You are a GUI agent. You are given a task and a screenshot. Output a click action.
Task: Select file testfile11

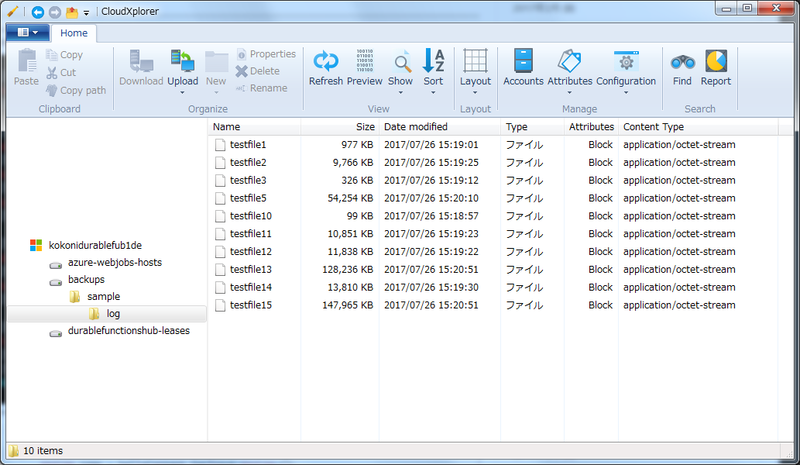pyautogui.click(x=251, y=234)
